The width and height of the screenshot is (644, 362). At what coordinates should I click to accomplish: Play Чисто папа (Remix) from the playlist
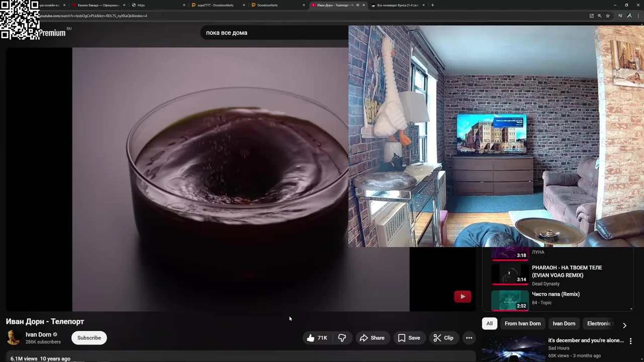click(x=556, y=294)
